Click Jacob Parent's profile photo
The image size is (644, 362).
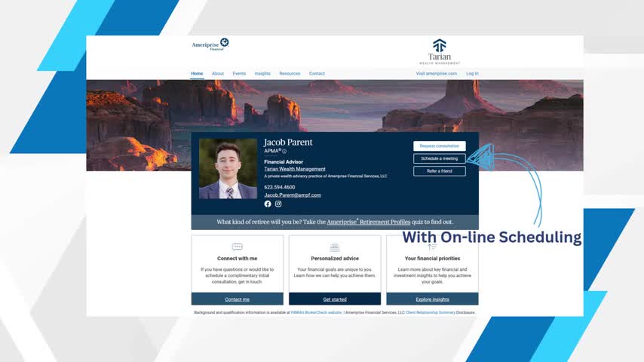click(228, 168)
